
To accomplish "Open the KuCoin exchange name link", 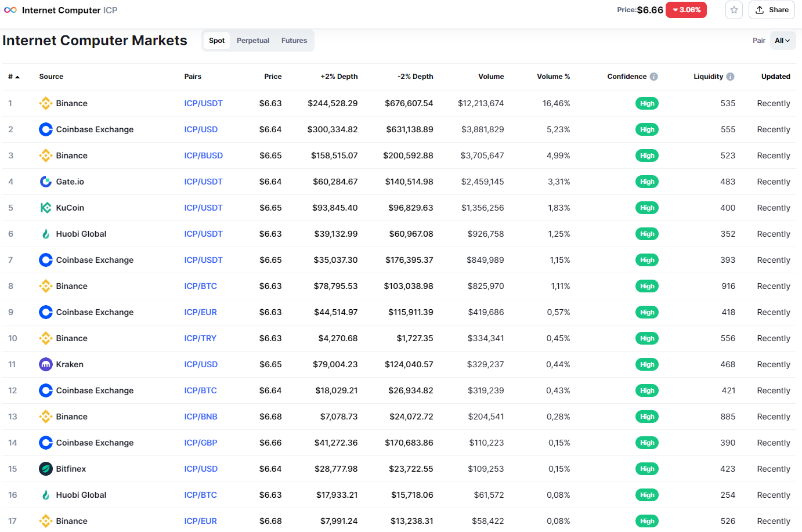I will click(70, 208).
